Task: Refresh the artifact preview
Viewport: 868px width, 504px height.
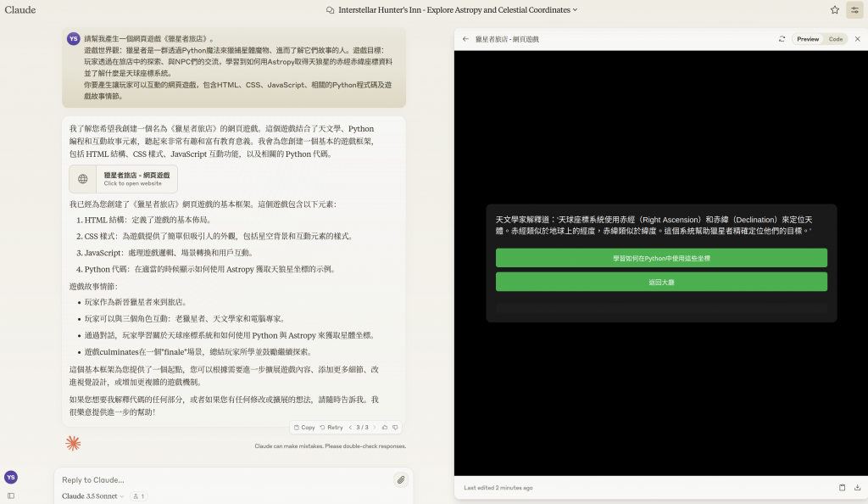Action: click(x=782, y=39)
